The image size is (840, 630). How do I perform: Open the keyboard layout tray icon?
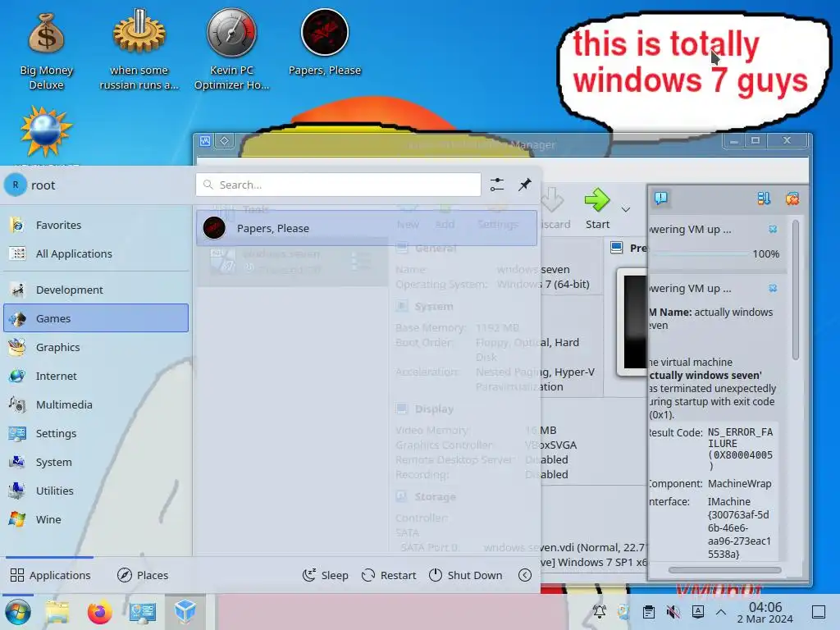pyautogui.click(x=697, y=612)
